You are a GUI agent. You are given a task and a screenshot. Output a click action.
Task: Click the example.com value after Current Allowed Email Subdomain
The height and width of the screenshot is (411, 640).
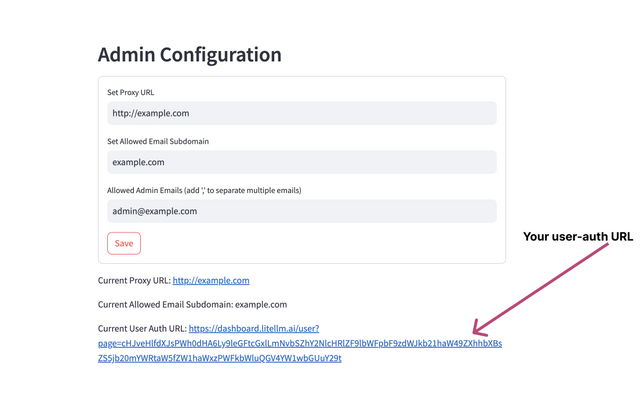pyautogui.click(x=261, y=304)
